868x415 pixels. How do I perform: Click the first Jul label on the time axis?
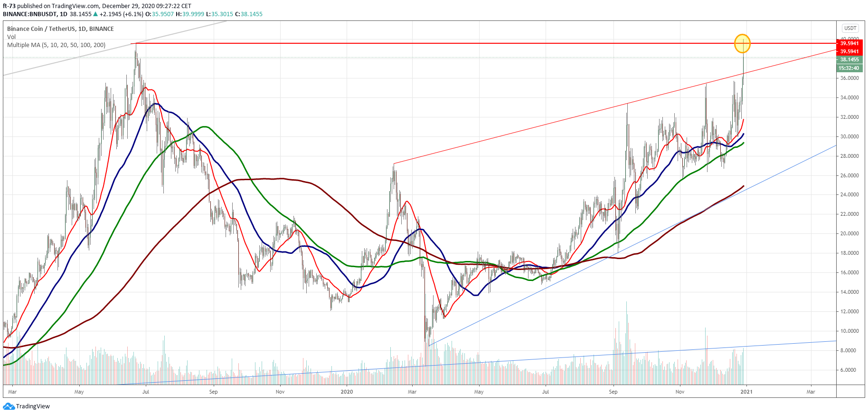(x=146, y=392)
